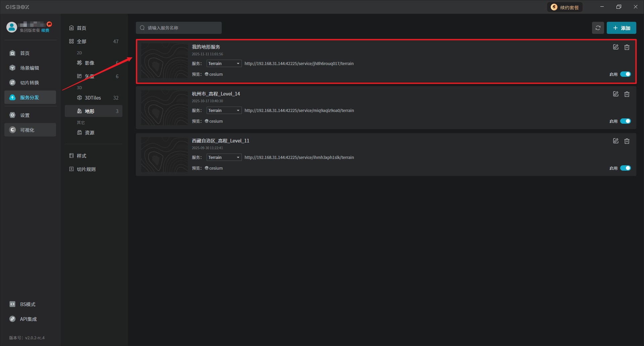
Task: Disable the 我的地形服务 enable toggle
Action: click(x=625, y=74)
